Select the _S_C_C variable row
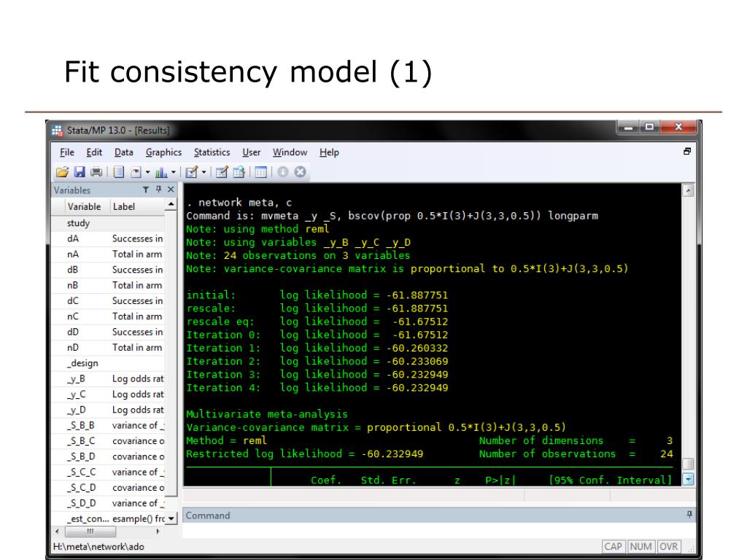Screen dimensions: 747x560 (109, 472)
